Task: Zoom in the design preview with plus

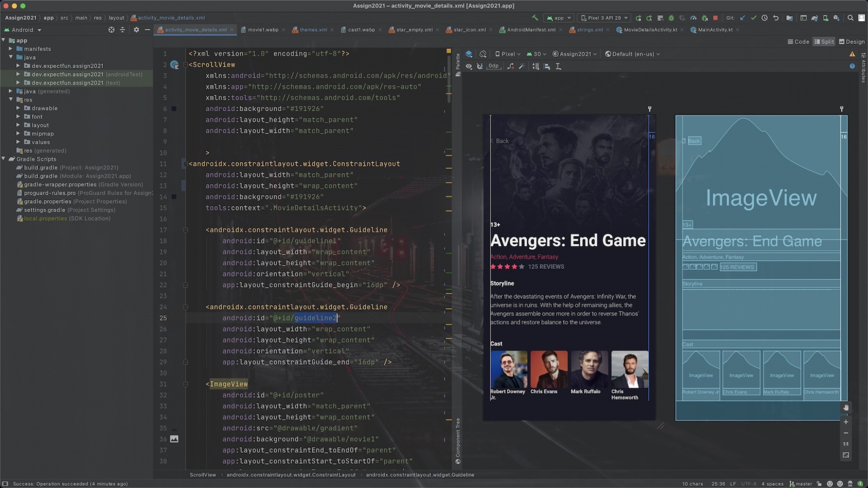Action: [x=846, y=422]
